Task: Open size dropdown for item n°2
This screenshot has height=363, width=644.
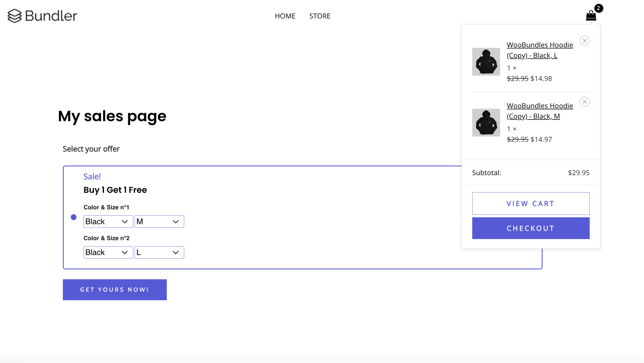Action: [x=159, y=253]
